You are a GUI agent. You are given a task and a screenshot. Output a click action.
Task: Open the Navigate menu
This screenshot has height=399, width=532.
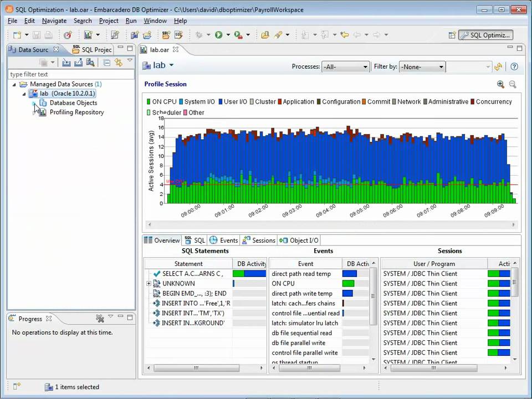pyautogui.click(x=54, y=21)
